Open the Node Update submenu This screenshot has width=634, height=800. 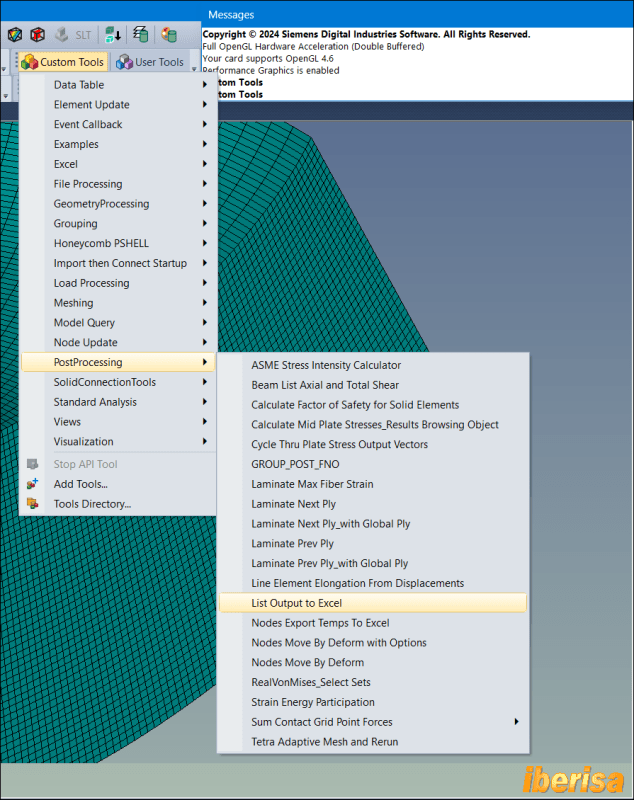pos(118,342)
